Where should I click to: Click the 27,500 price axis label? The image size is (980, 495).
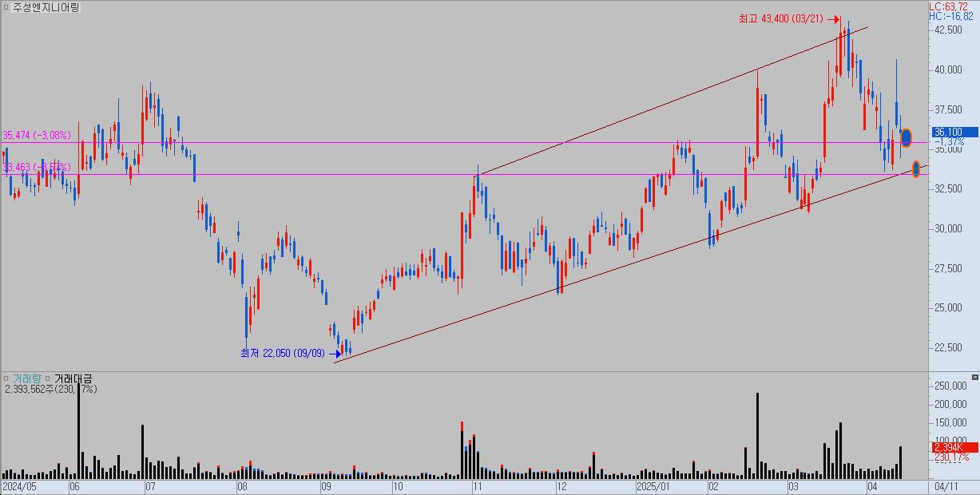point(949,267)
